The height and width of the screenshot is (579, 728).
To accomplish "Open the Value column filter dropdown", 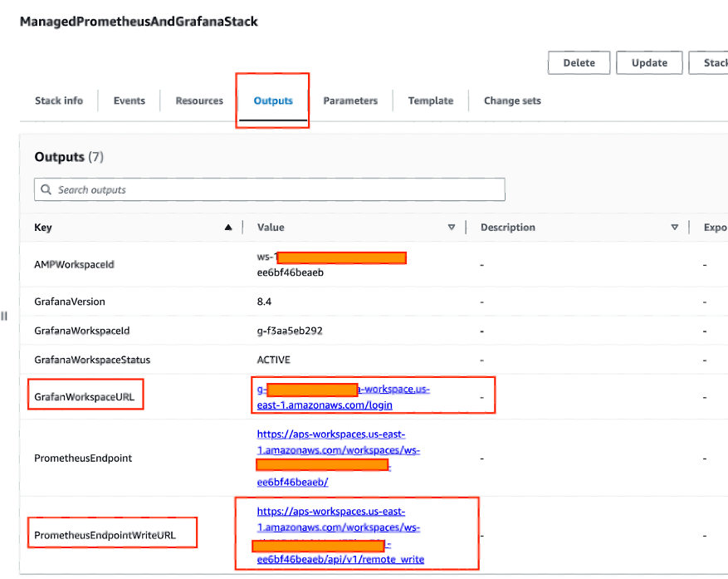I will pos(451,227).
